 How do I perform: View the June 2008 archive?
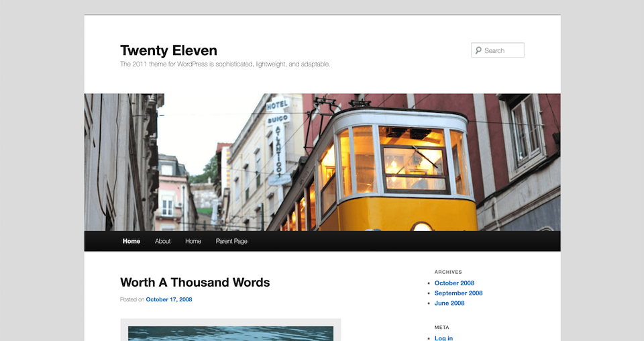(449, 303)
